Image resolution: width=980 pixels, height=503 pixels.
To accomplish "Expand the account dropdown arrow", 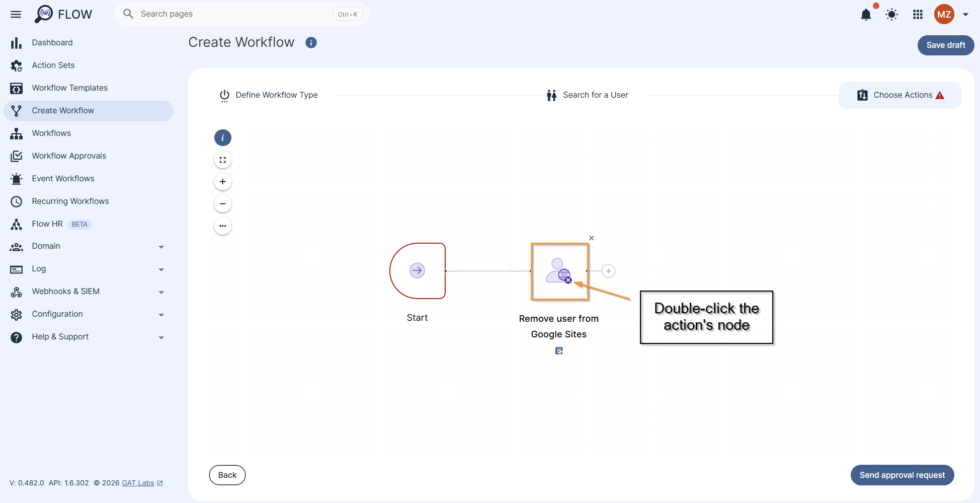I will [965, 15].
